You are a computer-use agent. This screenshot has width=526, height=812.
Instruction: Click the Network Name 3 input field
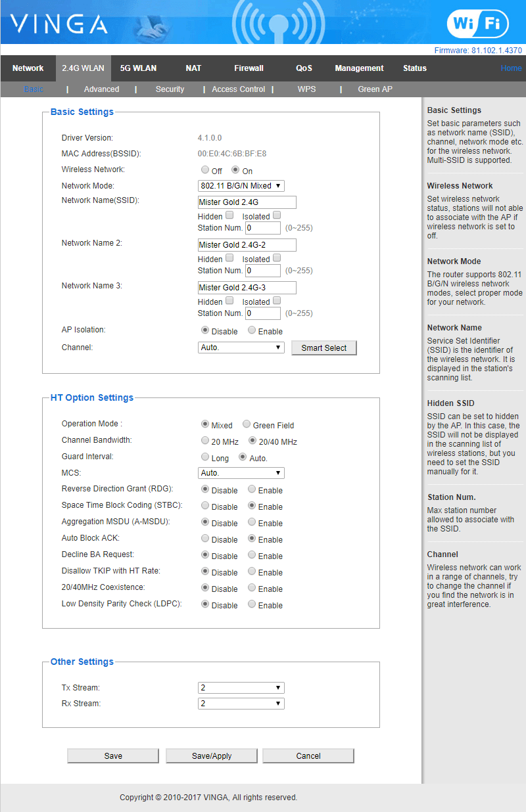(x=247, y=288)
